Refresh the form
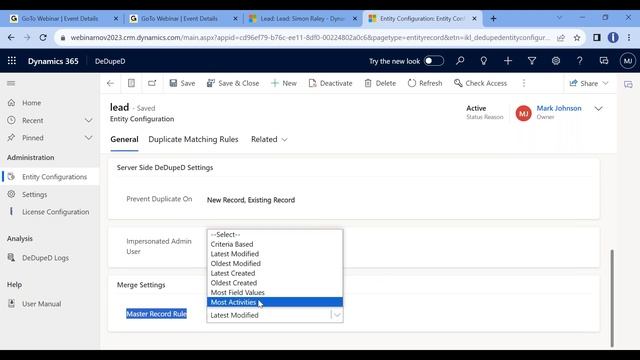 pos(425,83)
